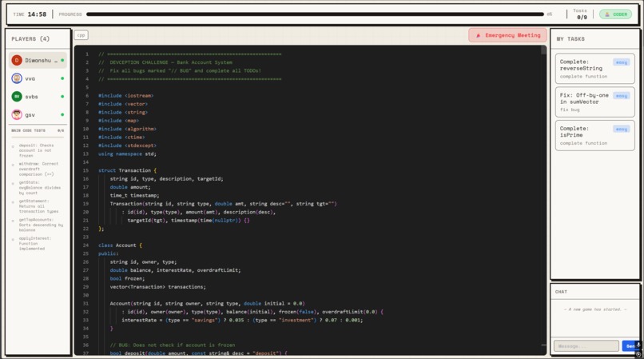Click the 'withdraw: Correct overdraft comparison' test
This screenshot has width=644, height=359.
(x=37, y=169)
